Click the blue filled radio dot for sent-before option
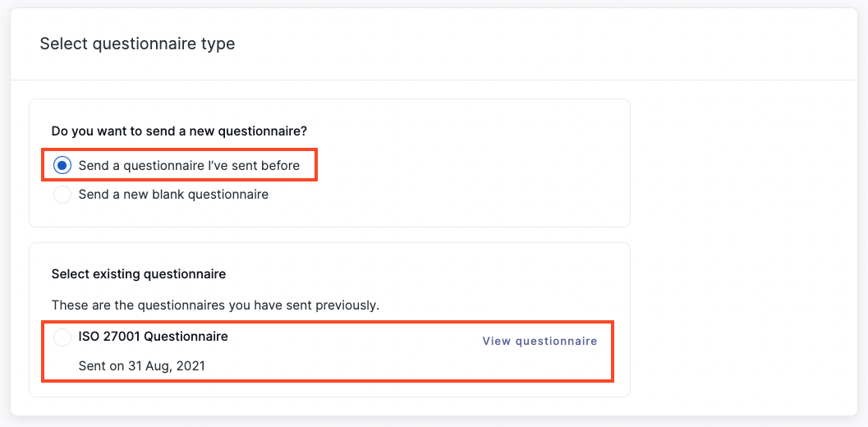 (62, 165)
